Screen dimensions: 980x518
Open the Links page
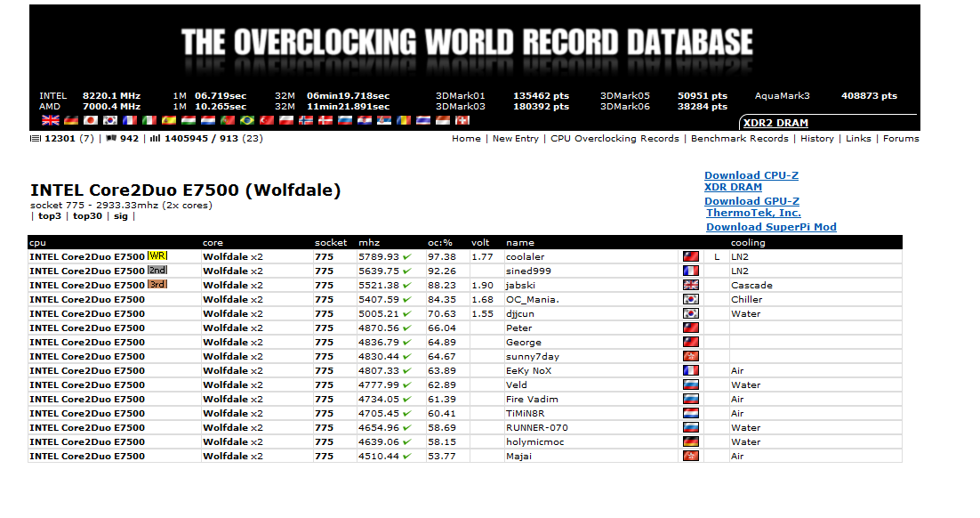point(858,139)
